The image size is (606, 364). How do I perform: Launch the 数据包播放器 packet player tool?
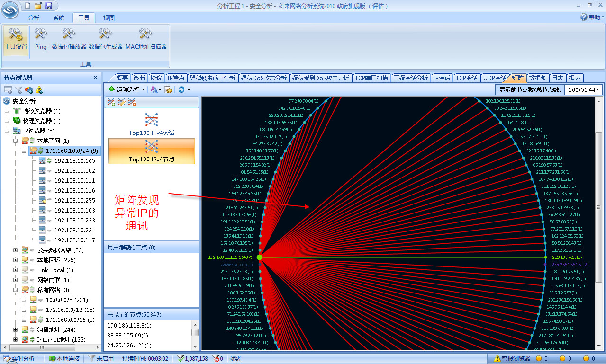click(69, 39)
